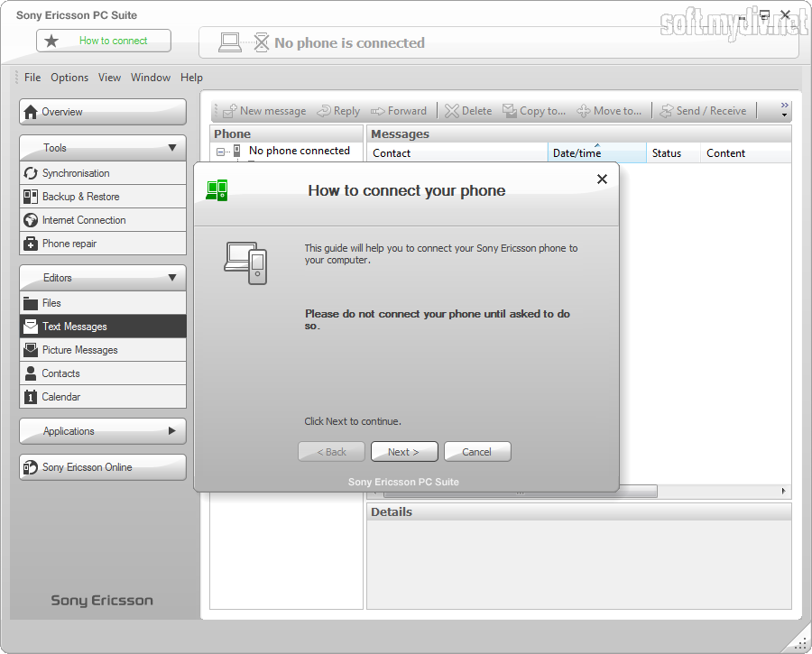Screen dimensions: 812x654
Task: Click the phone icon in Phone tree
Action: (236, 151)
